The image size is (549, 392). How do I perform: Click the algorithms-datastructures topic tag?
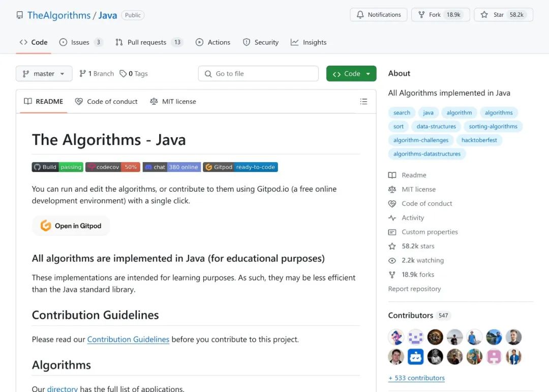pyautogui.click(x=427, y=154)
